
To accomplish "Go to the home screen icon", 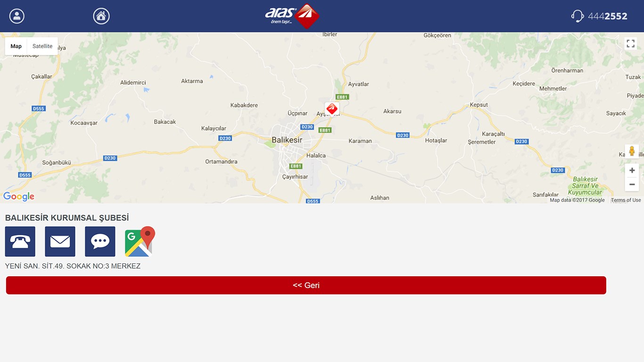I will [101, 16].
